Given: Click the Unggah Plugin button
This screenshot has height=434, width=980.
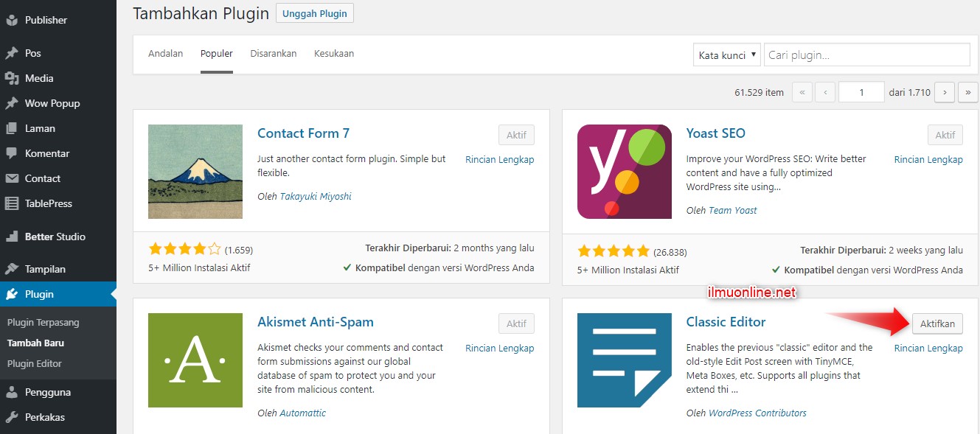Looking at the screenshot, I should tap(315, 14).
